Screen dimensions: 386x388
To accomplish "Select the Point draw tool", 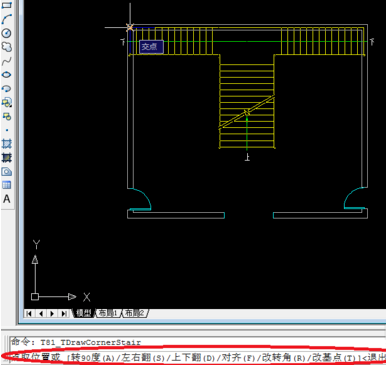I will point(7,130).
